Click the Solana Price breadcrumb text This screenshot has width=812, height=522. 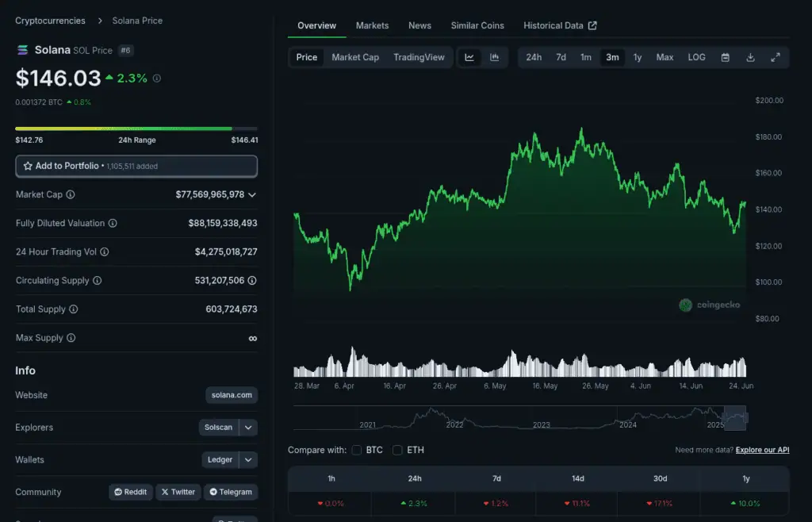pos(137,21)
